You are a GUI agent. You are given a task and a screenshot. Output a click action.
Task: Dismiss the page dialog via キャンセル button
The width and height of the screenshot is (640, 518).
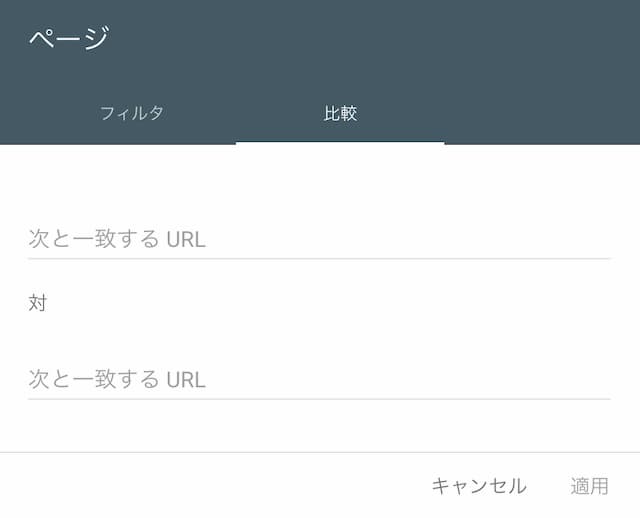coord(479,486)
